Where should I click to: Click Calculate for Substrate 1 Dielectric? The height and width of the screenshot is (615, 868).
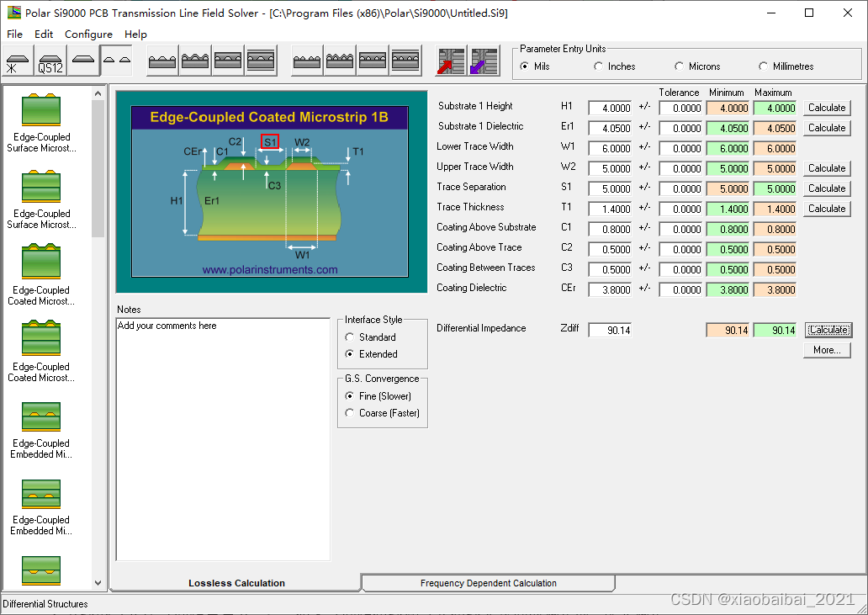click(827, 128)
